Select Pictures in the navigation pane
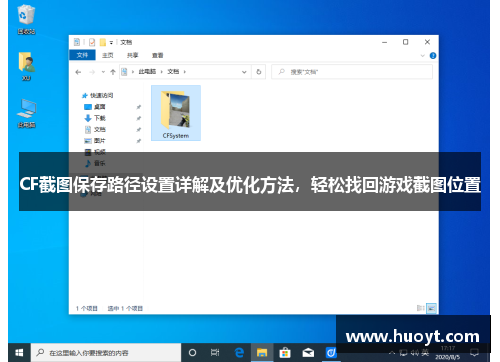The height and width of the screenshot is (362, 500). [x=95, y=141]
